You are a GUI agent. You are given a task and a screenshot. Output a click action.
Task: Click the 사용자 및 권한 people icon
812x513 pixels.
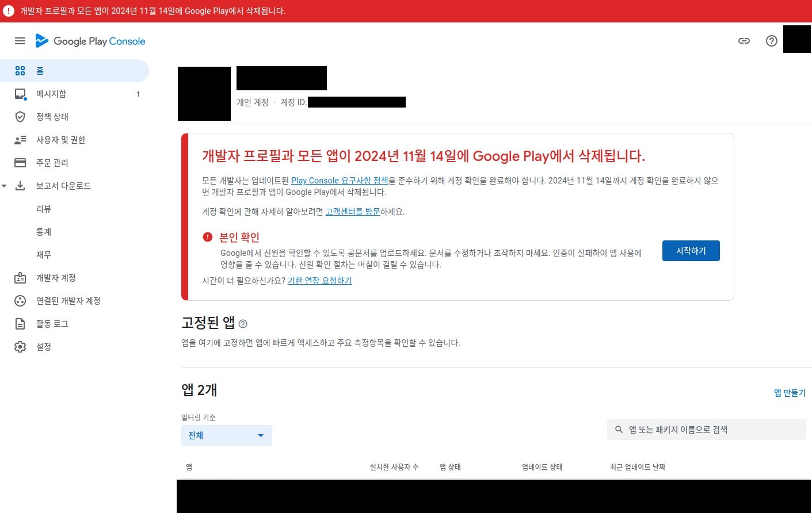20,140
